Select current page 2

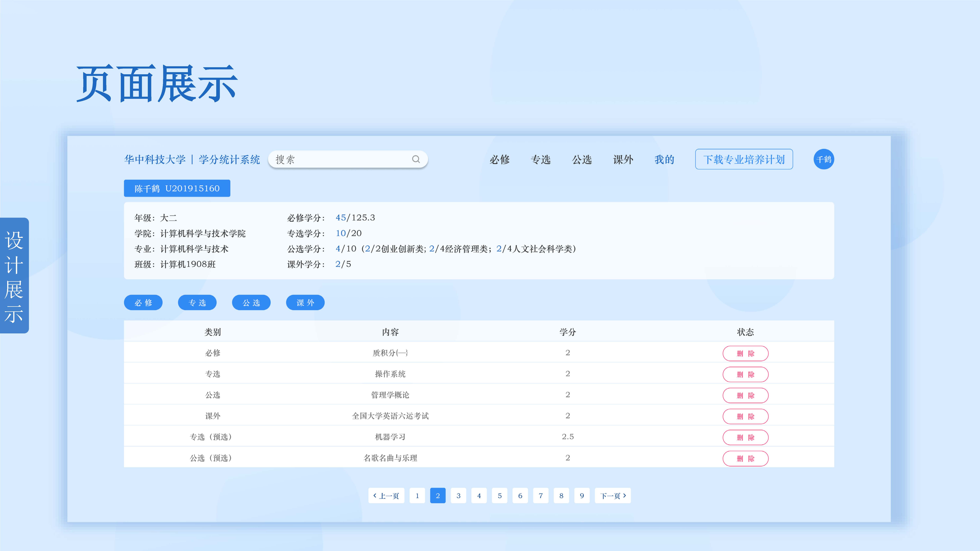pos(438,496)
